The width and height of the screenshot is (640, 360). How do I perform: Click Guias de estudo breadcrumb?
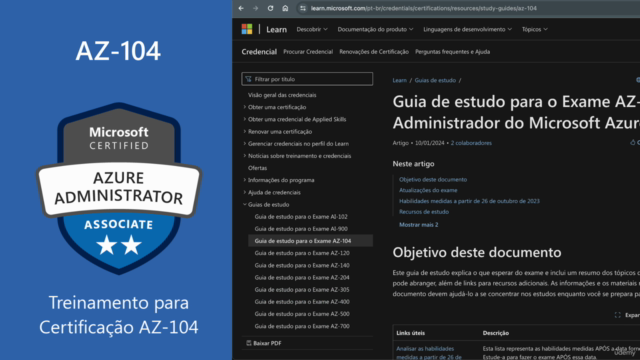[x=435, y=80]
